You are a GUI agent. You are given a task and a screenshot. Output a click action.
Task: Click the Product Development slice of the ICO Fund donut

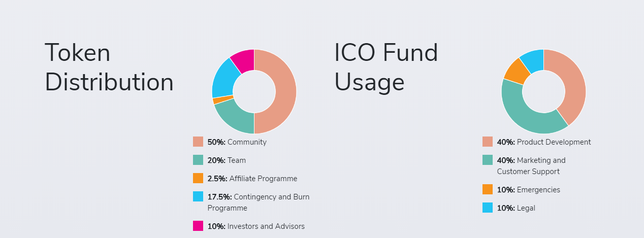point(573,81)
